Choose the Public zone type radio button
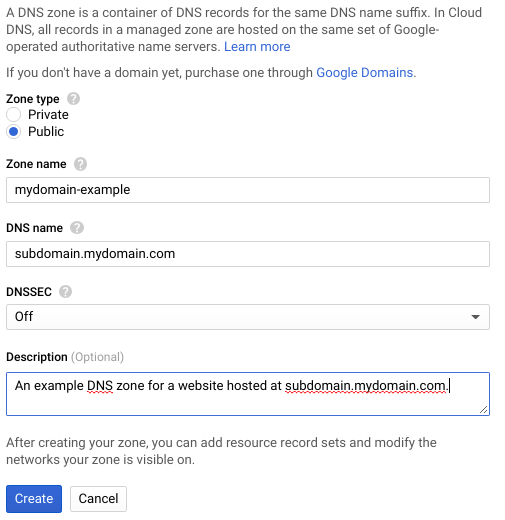This screenshot has width=505, height=520. pos(13,132)
